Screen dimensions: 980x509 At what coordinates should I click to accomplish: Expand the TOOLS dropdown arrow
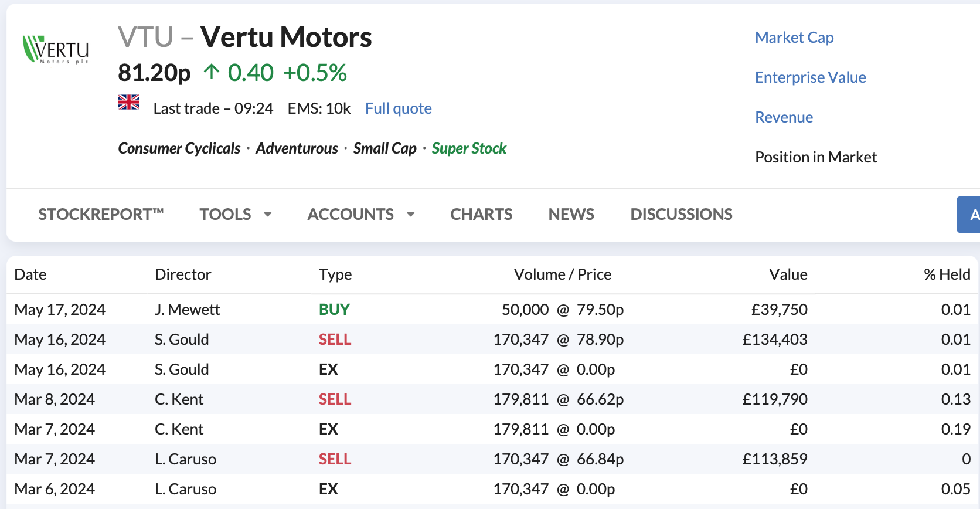268,215
